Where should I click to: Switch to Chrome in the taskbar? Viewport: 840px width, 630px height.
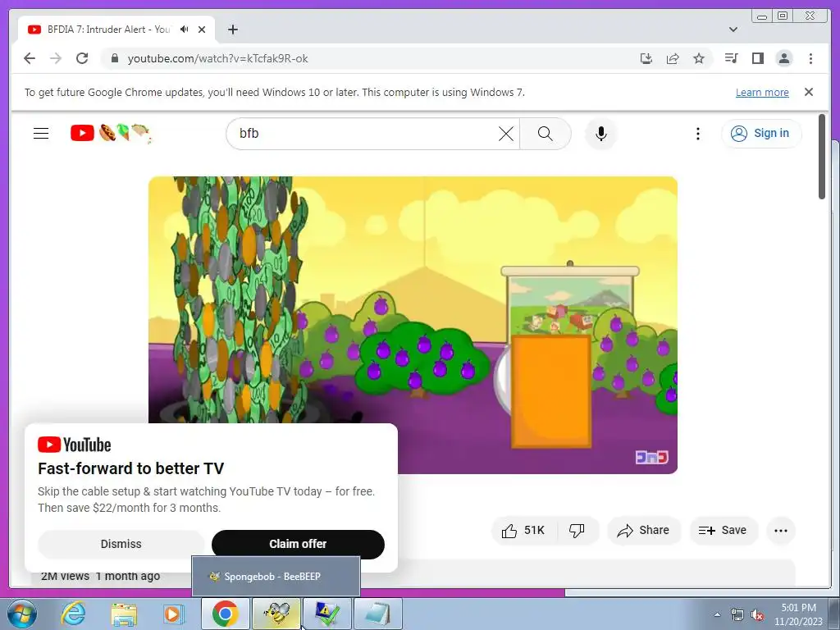tap(225, 614)
